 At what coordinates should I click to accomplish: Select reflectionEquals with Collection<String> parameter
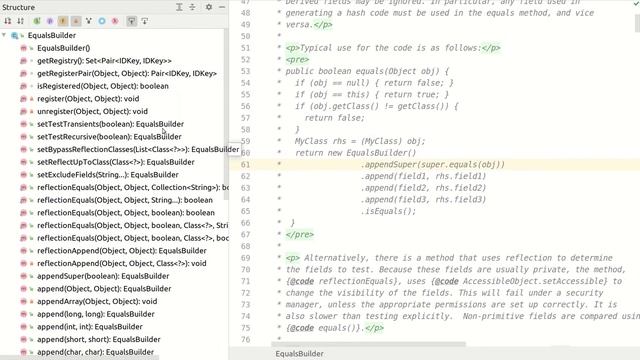133,187
